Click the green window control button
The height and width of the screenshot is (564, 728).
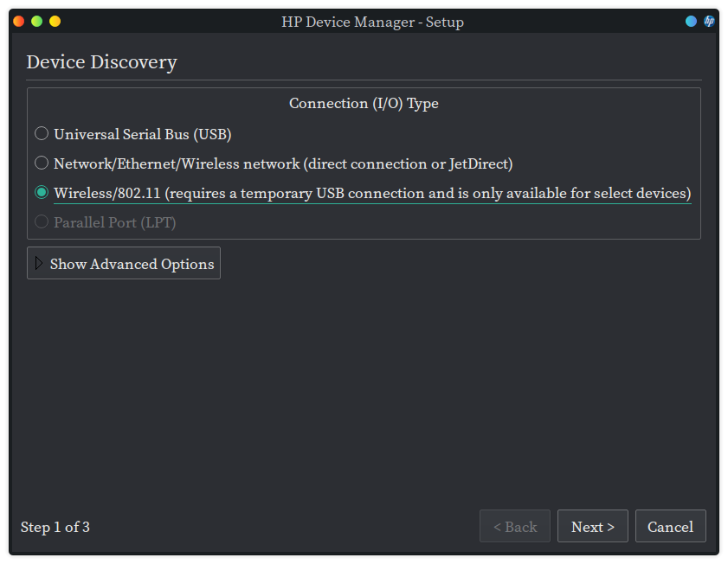click(x=37, y=22)
